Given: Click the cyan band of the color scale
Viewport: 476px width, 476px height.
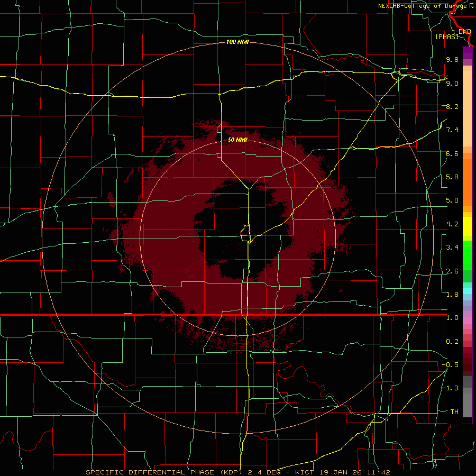Looking at the screenshot, I should point(467,291).
